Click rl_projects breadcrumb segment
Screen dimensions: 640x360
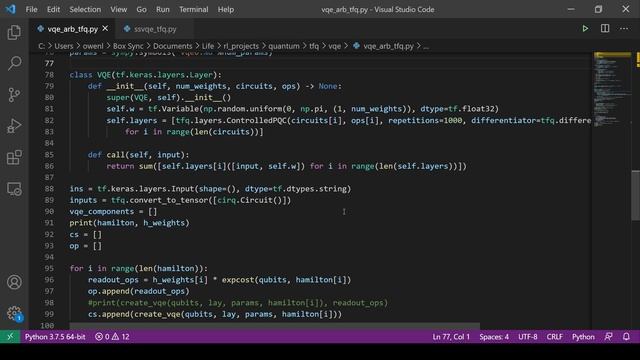(241, 46)
